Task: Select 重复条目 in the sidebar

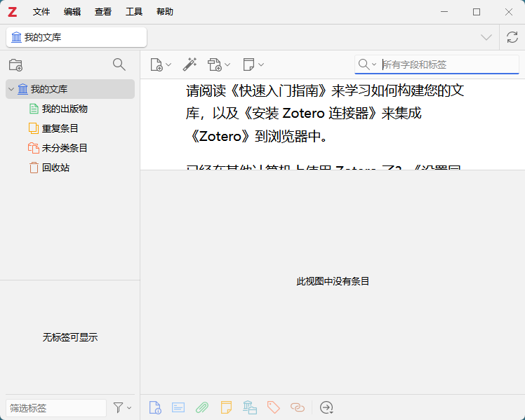Action: pyautogui.click(x=60, y=128)
